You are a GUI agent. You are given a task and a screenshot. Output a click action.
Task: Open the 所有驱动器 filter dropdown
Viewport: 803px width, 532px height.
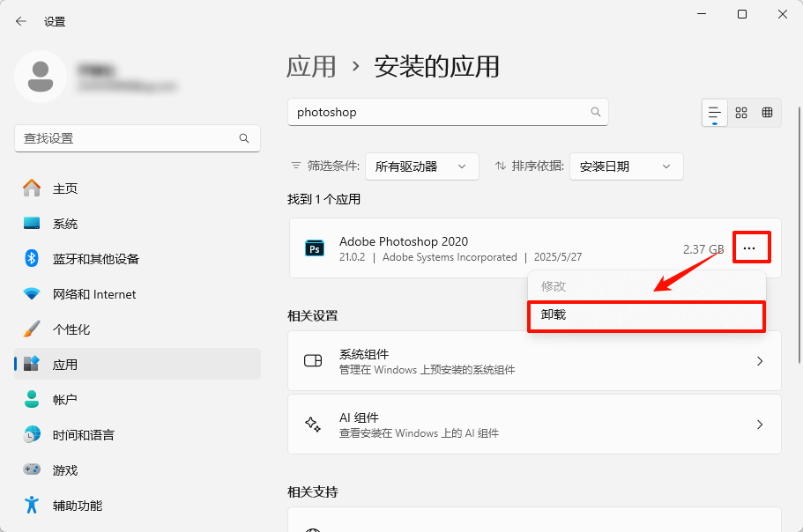pos(421,166)
